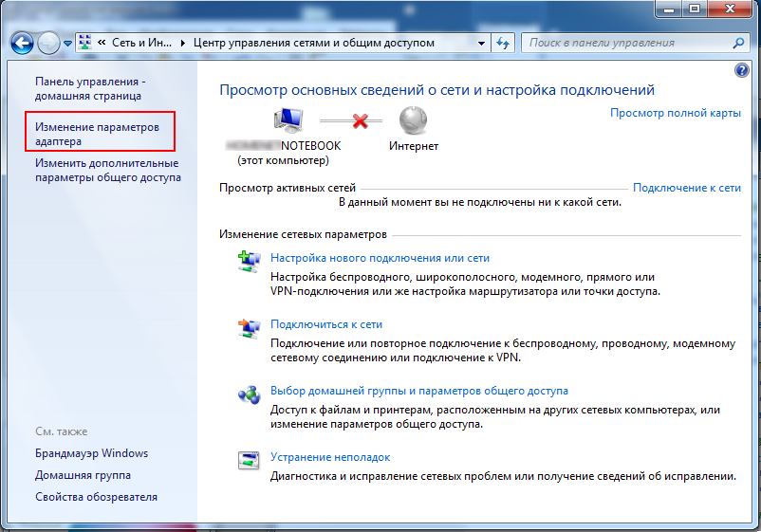761x532 pixels.
Task: Click the NOTEBOOK computer icon in the network map
Action: [x=288, y=119]
